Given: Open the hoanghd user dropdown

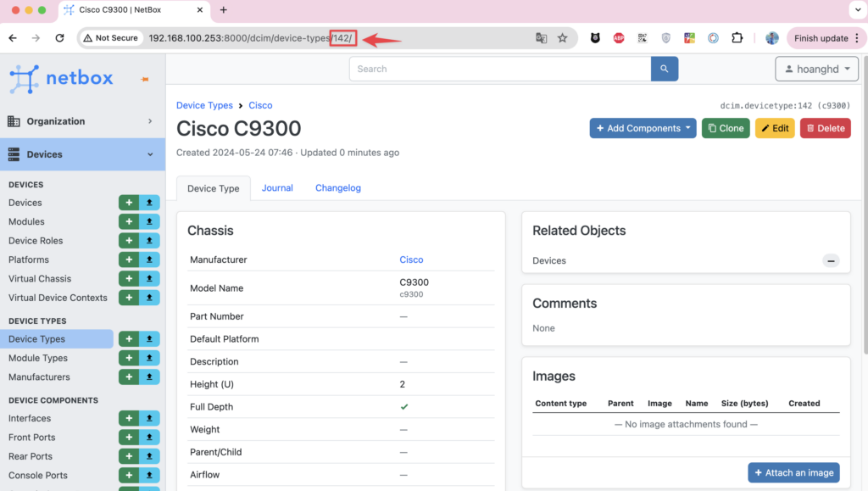Looking at the screenshot, I should pos(816,70).
